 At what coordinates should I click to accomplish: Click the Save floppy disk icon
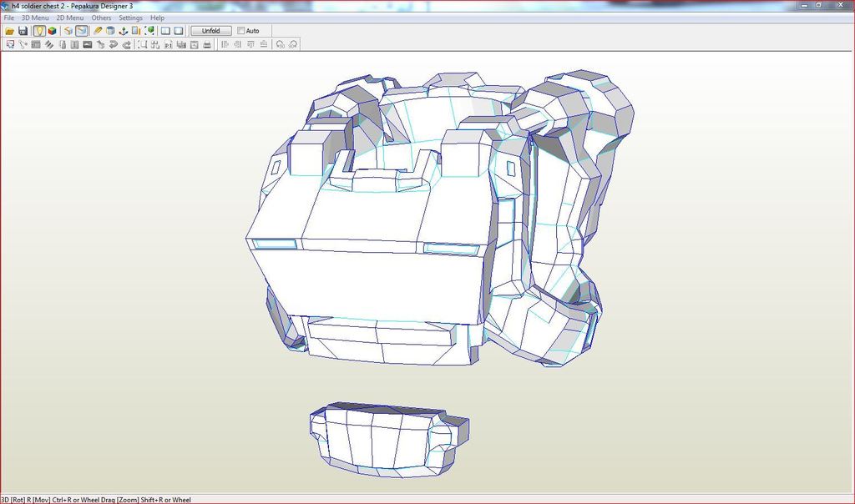[23, 31]
